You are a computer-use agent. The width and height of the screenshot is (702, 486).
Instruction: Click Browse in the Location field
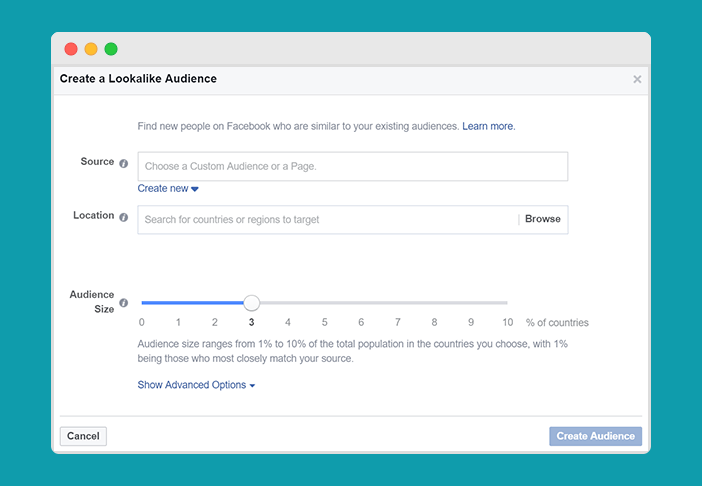click(543, 219)
